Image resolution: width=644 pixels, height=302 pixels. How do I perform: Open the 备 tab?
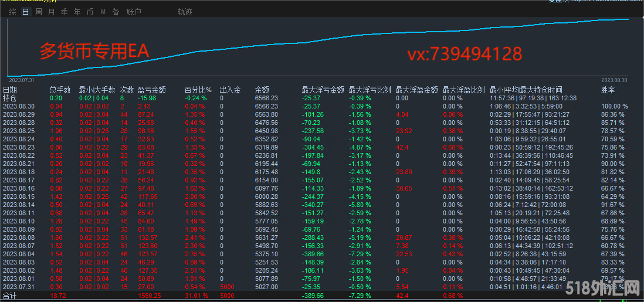point(116,12)
